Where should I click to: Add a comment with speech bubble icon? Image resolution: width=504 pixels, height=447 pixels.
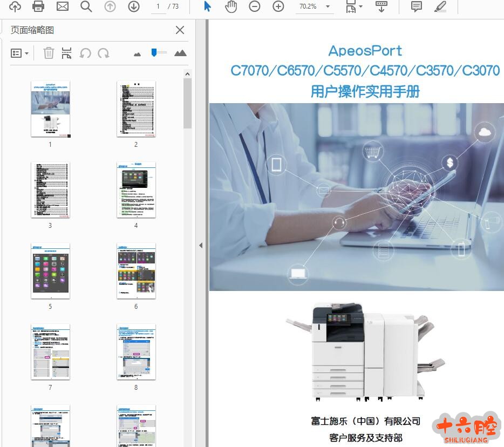click(x=417, y=6)
